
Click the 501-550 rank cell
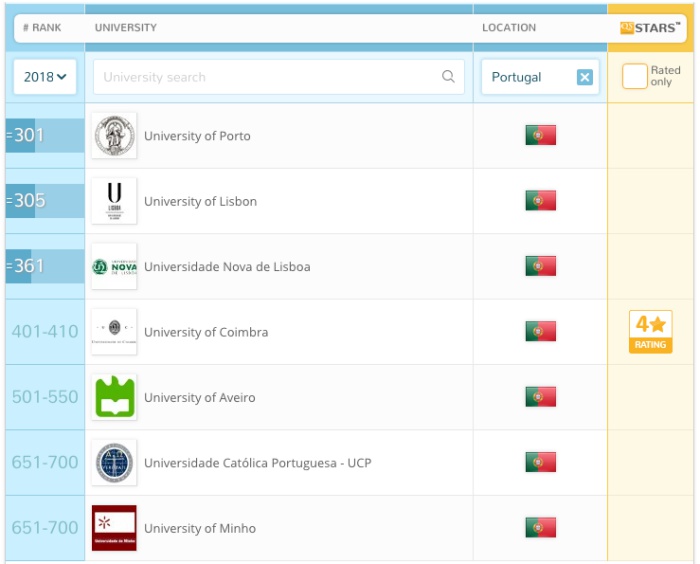coord(45,397)
